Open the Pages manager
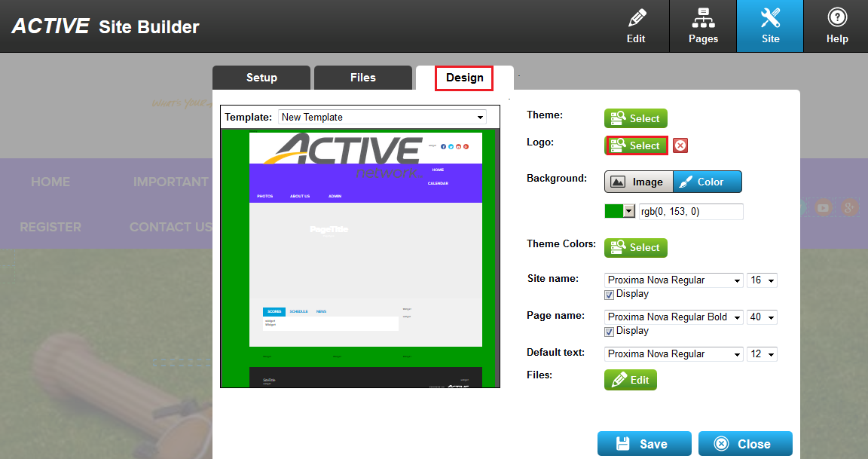Viewport: 868px width, 459px height. [703, 26]
